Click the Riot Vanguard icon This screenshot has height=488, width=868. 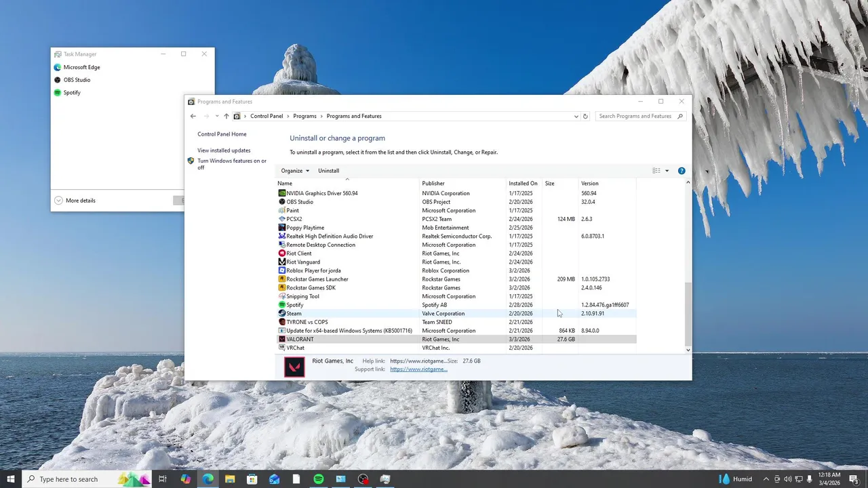tap(282, 262)
